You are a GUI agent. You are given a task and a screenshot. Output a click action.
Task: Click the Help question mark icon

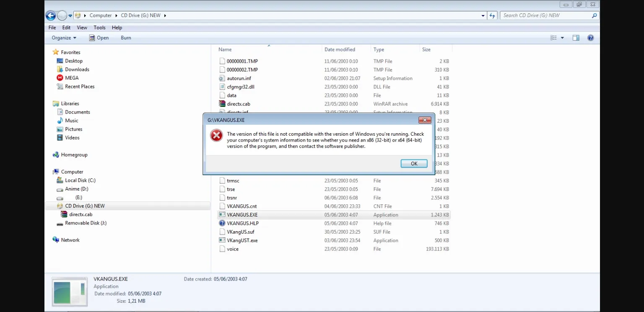(x=590, y=38)
